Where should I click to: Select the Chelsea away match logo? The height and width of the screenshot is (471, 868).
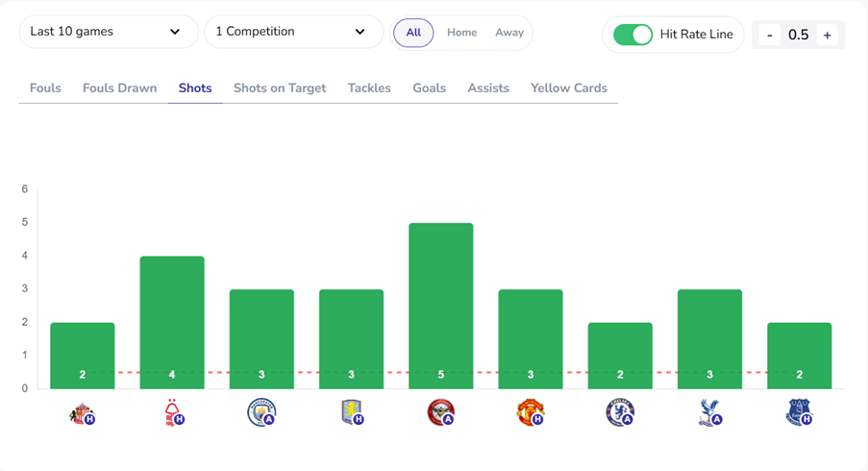[620, 413]
